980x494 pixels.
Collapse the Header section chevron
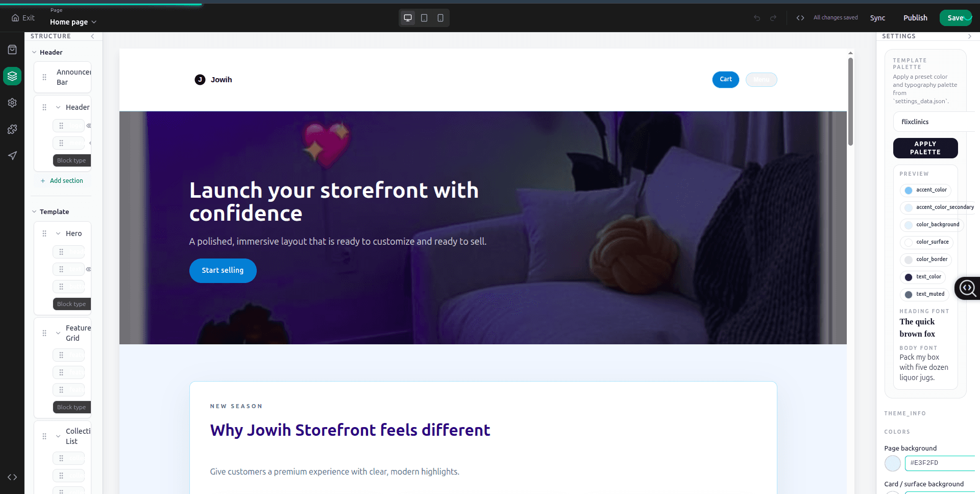58,107
